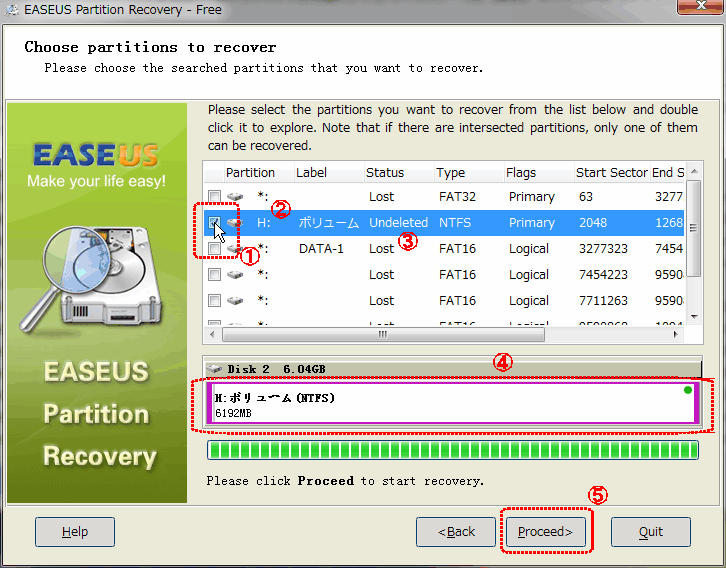
Task: Uncheck the H: NTFS partition checkbox
Action: coord(214,222)
